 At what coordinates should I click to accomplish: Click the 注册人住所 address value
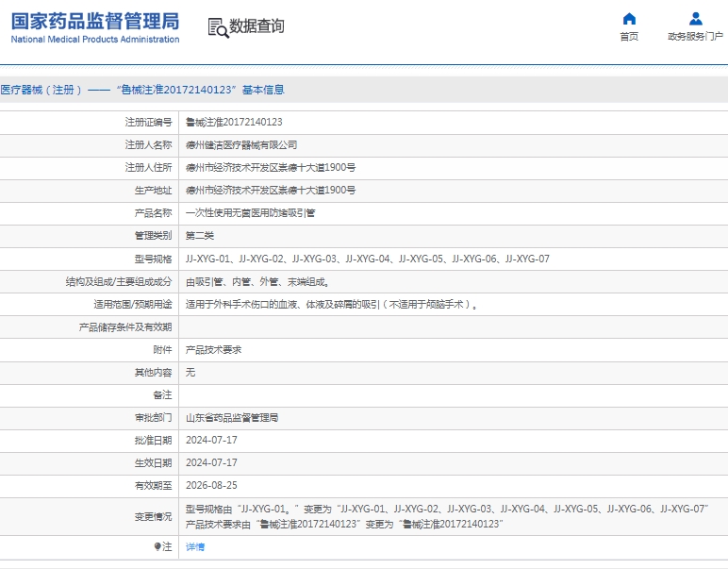[271, 168]
